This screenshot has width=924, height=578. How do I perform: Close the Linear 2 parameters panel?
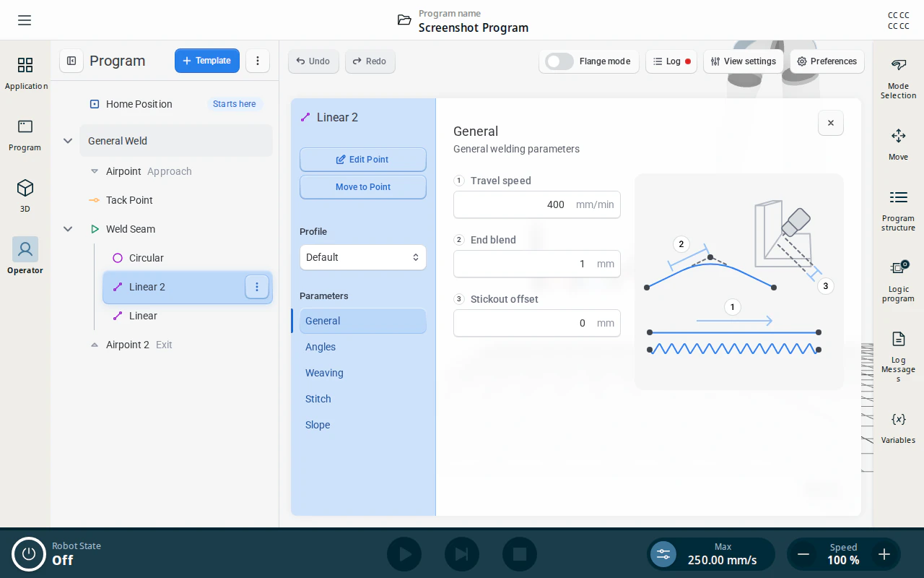coord(831,123)
